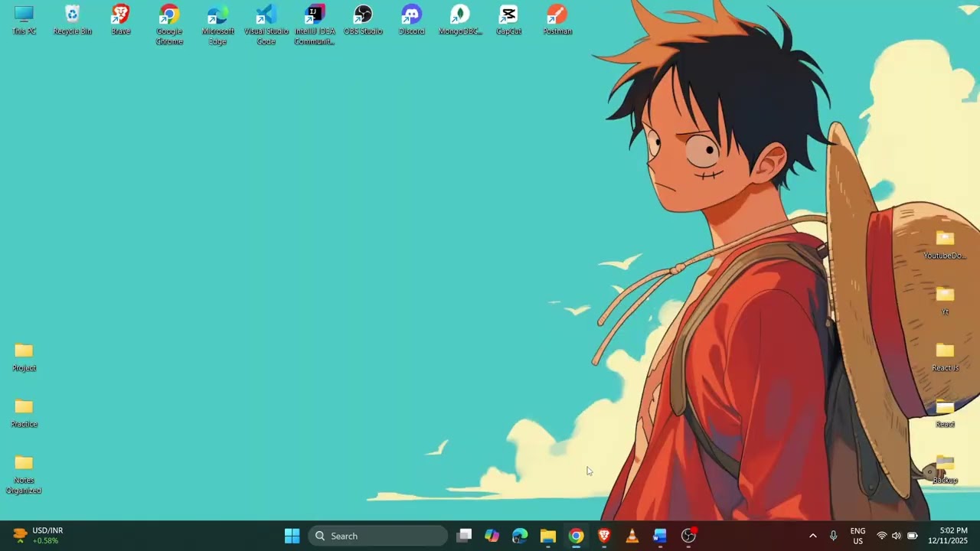Switch to Google Chrome in the taskbar
Screen dimensions: 980x551
[x=576, y=536]
